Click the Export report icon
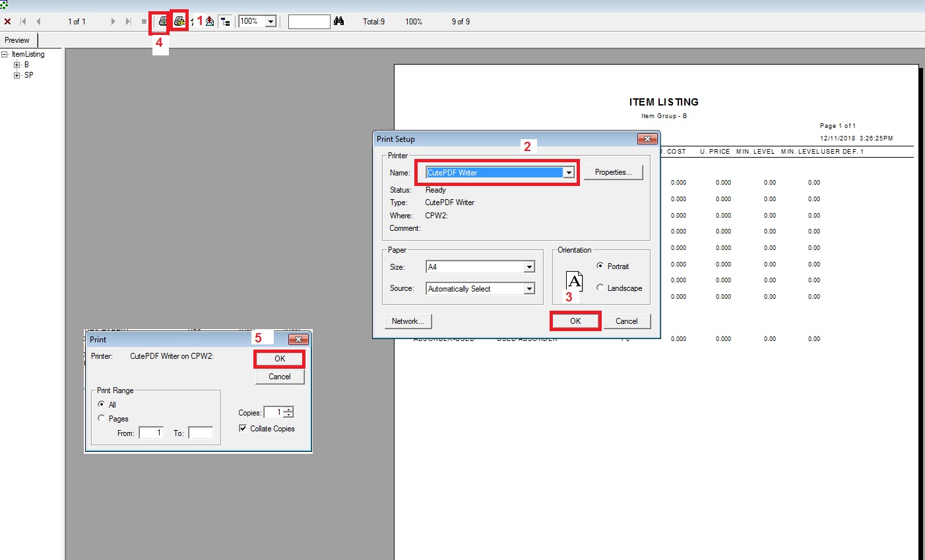The width and height of the screenshot is (925, 560). point(210,22)
